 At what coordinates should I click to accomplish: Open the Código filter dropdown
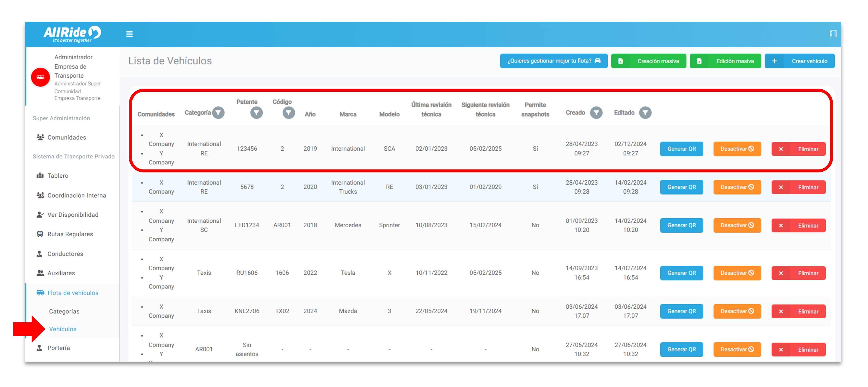point(288,113)
